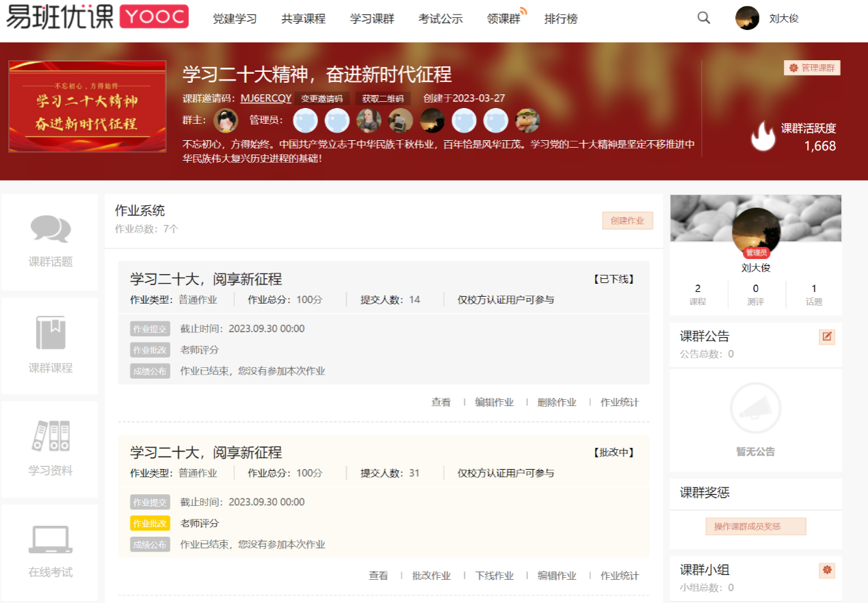Open the 党建学习 menu item
Viewport: 868px width, 603px height.
click(x=235, y=19)
